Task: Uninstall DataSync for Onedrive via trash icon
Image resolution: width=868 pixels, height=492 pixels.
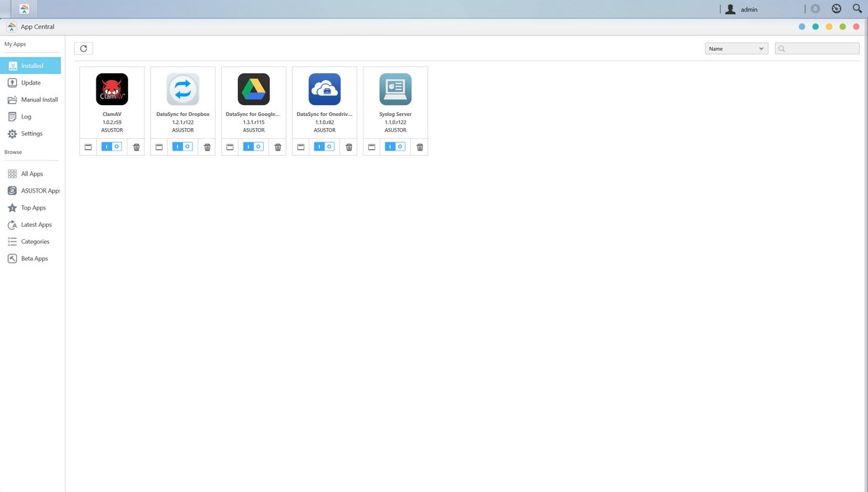Action: [x=349, y=147]
